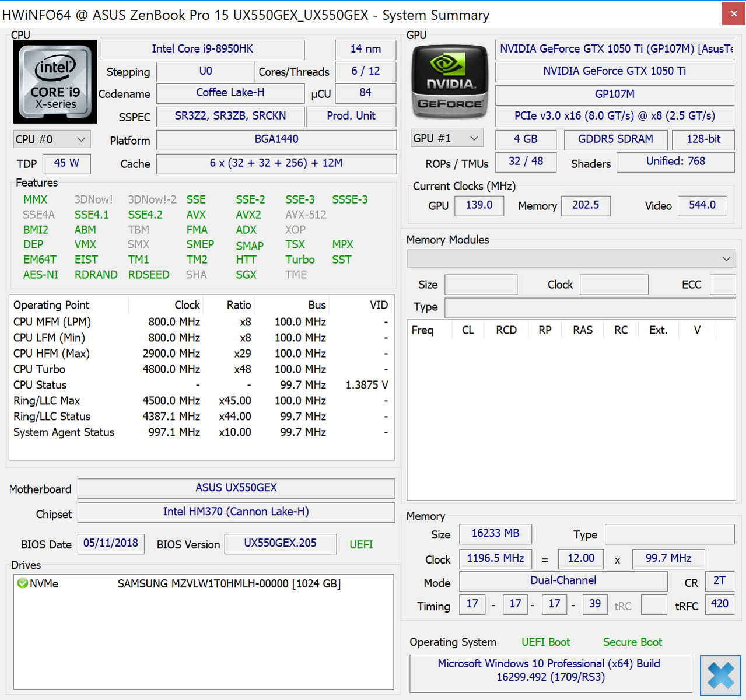Click the GPU name 'NVIDIA GeForce GTX 1050 Ti (GP107M)'
This screenshot has width=746, height=700.
[615, 49]
